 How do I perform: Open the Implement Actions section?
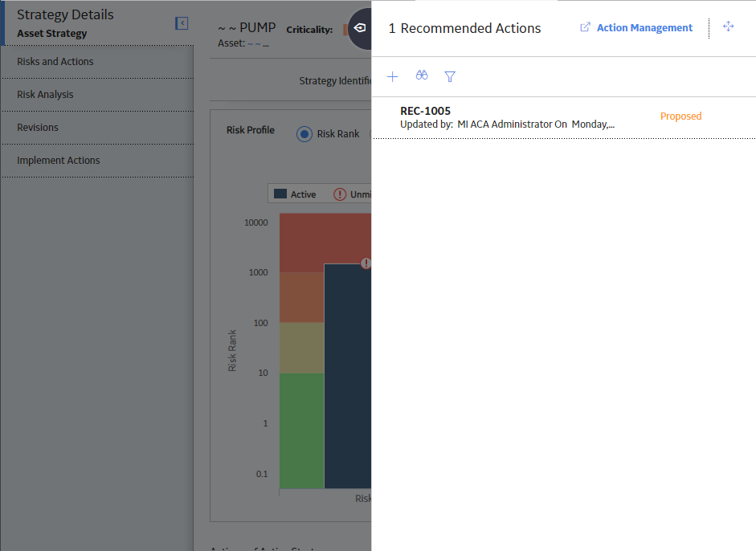coord(98,160)
